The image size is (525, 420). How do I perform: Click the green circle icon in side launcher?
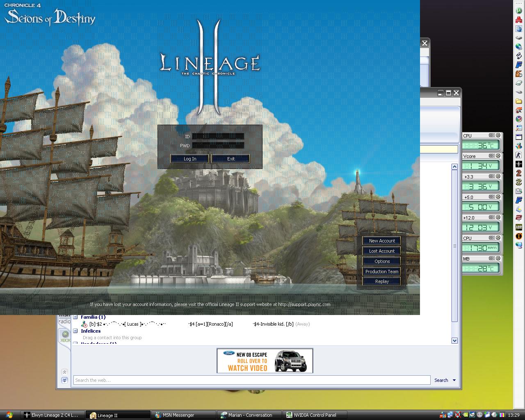519,10
